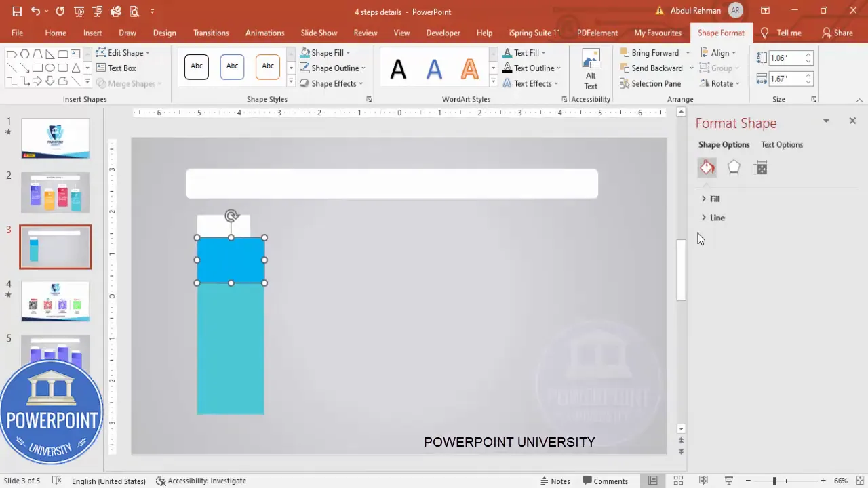Viewport: 868px width, 488px height.
Task: Click the Text Box button
Action: (x=116, y=68)
